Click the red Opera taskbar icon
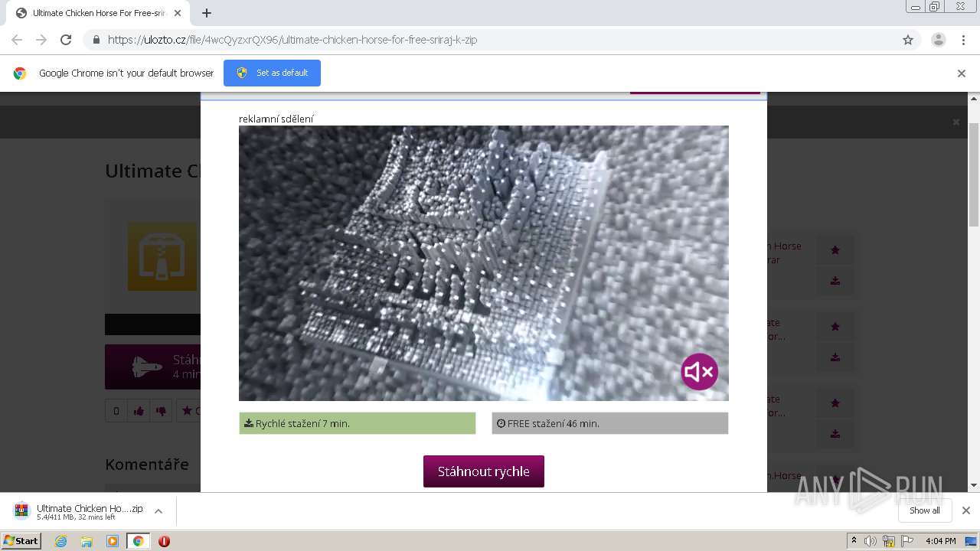The height and width of the screenshot is (551, 980). click(164, 541)
